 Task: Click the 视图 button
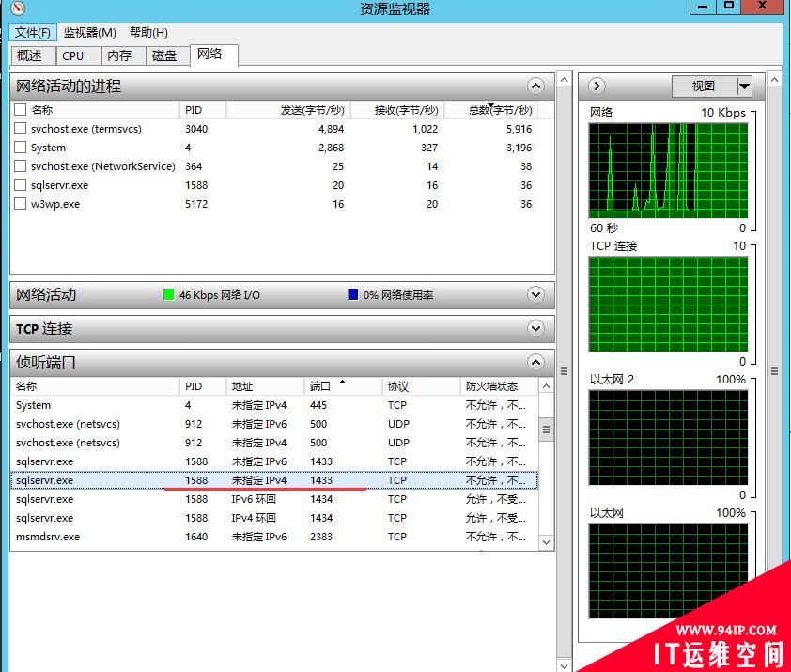[x=704, y=86]
